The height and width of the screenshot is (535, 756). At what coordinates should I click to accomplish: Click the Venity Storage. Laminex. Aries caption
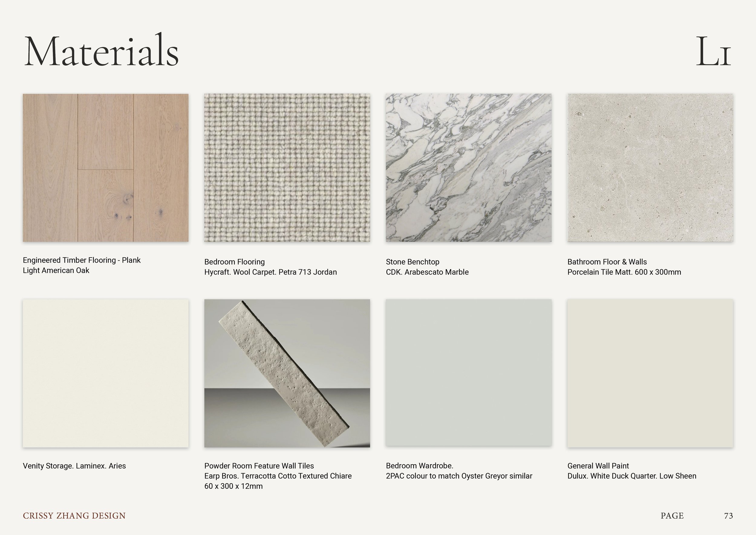[x=74, y=466]
